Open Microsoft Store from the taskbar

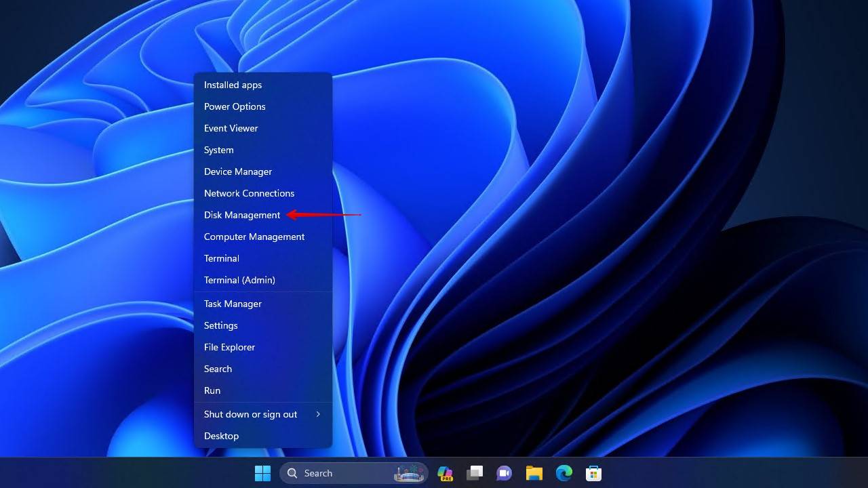click(593, 473)
